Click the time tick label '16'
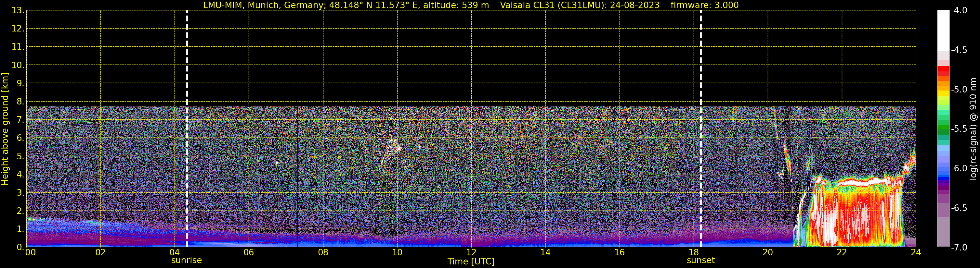980x268 pixels. point(619,252)
